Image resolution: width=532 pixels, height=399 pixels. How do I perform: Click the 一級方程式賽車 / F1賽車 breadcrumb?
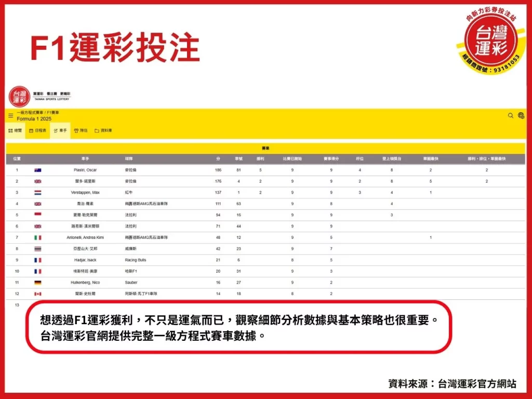(x=38, y=113)
